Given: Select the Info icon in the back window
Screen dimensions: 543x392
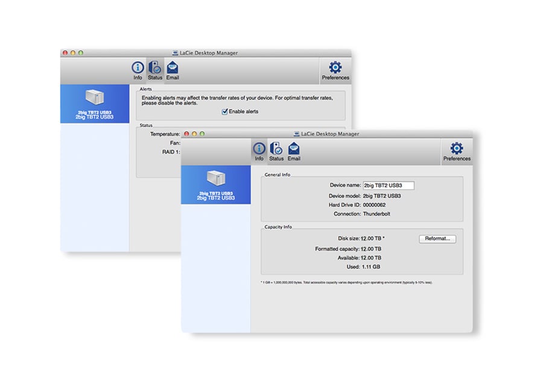Looking at the screenshot, I should pos(138,71).
